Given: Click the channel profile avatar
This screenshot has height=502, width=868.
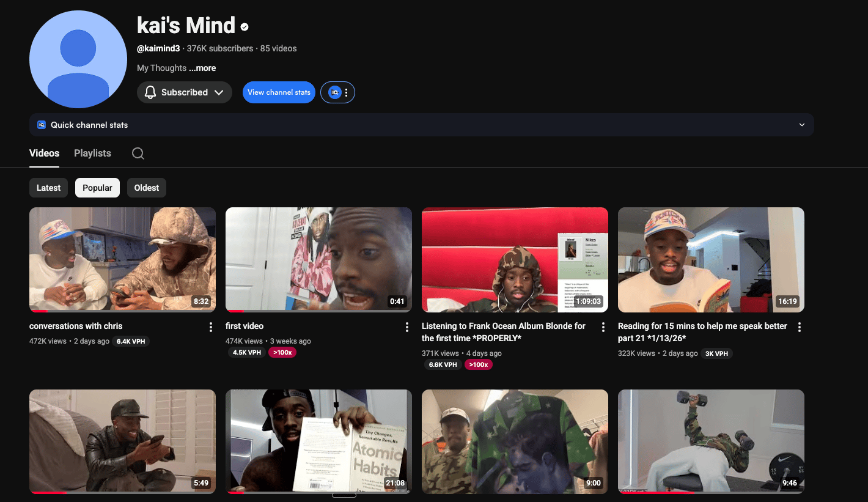Looking at the screenshot, I should coord(78,59).
